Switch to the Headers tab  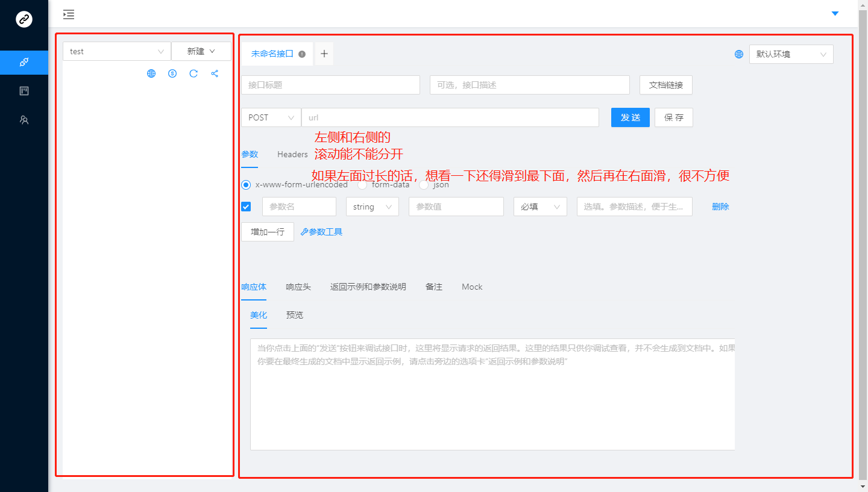pyautogui.click(x=292, y=154)
